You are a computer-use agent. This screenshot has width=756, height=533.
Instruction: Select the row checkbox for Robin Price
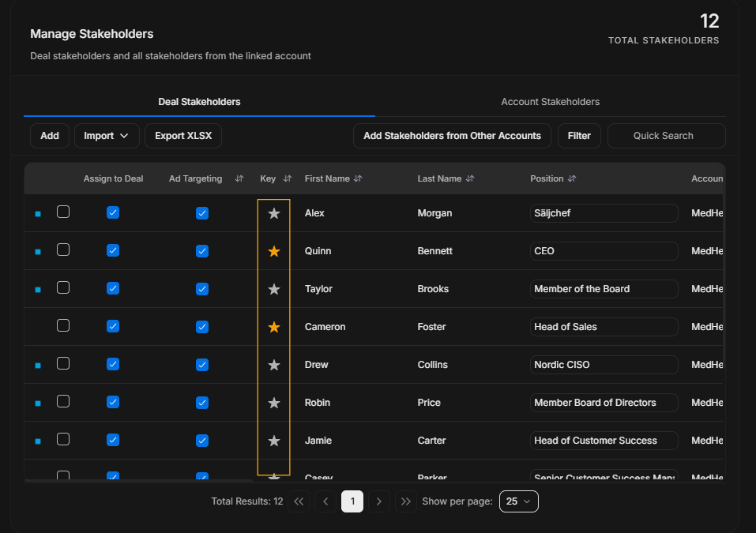pos(63,401)
